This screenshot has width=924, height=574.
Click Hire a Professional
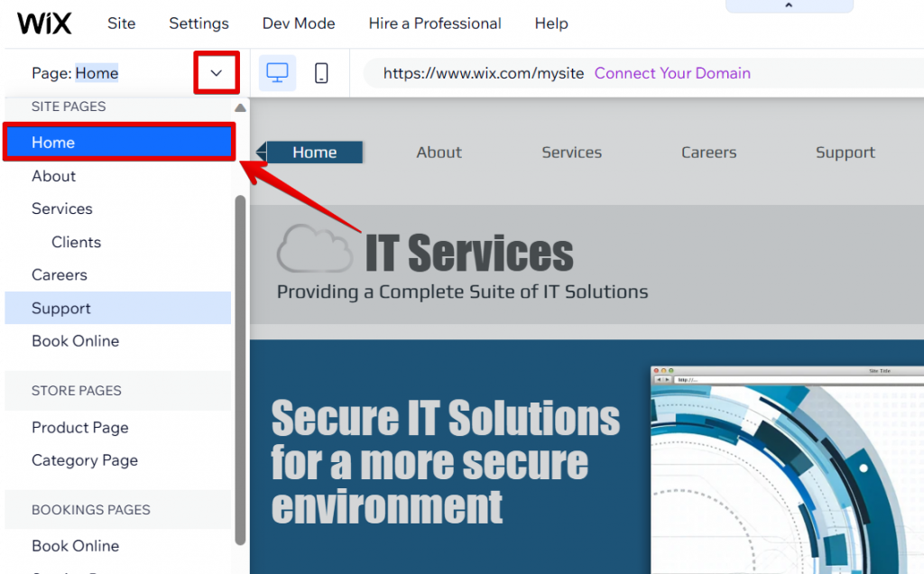tap(434, 23)
